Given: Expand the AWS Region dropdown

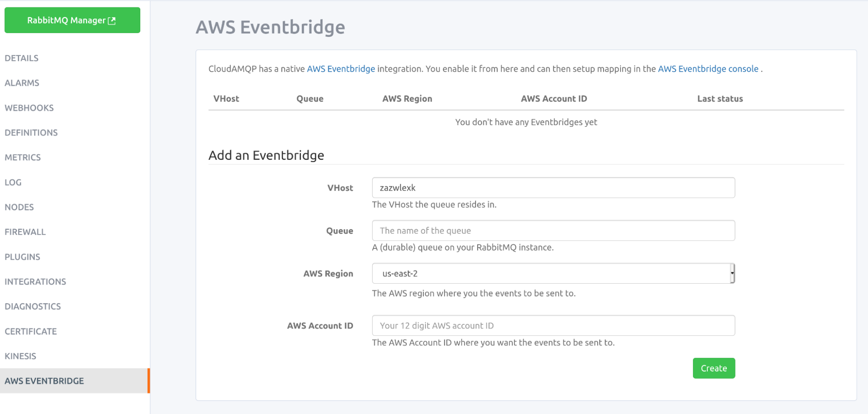Looking at the screenshot, I should tap(553, 273).
